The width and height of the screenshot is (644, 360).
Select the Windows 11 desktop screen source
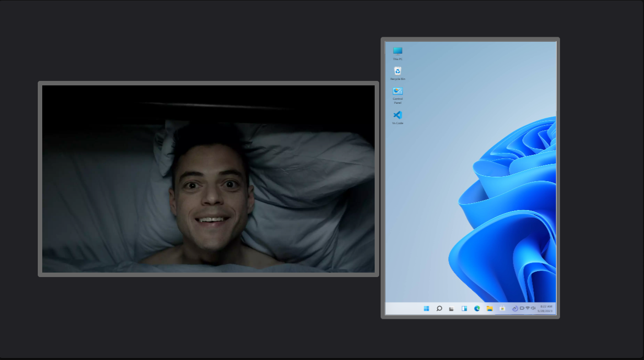tap(470, 178)
